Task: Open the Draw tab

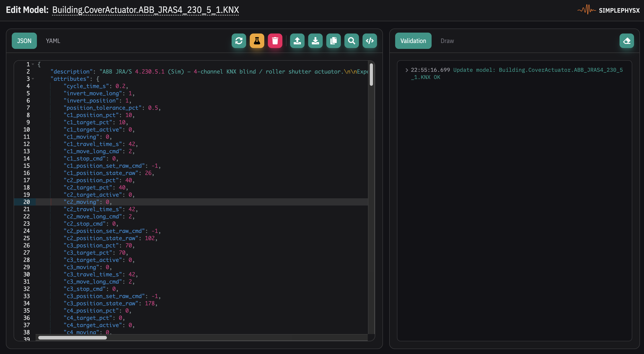Action: click(x=447, y=41)
